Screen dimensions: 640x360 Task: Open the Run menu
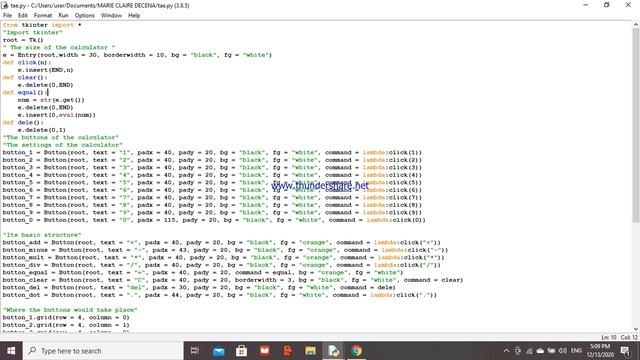coord(63,16)
